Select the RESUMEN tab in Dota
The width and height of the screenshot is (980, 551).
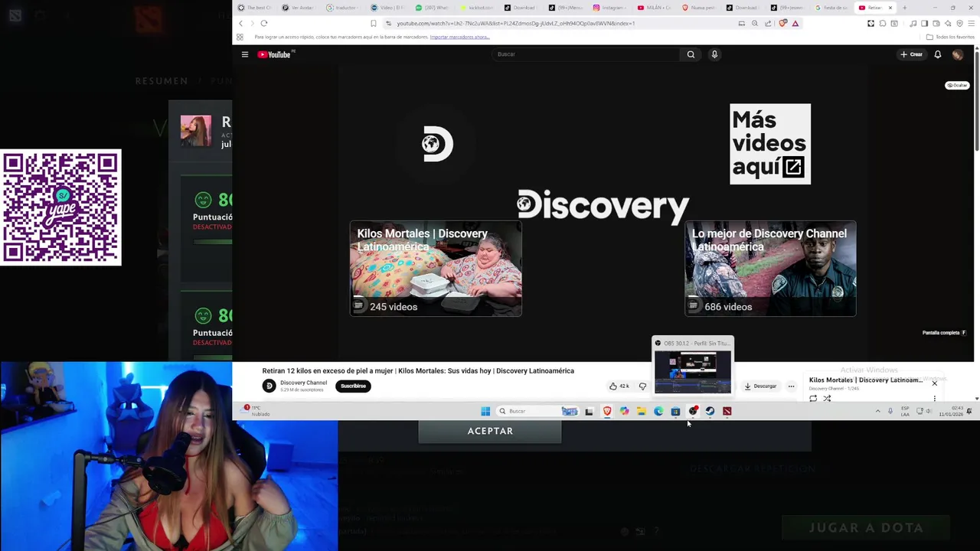coord(162,80)
